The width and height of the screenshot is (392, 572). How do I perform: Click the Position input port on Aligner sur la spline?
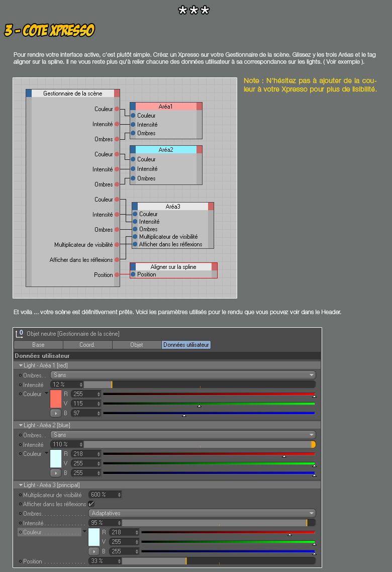point(133,274)
